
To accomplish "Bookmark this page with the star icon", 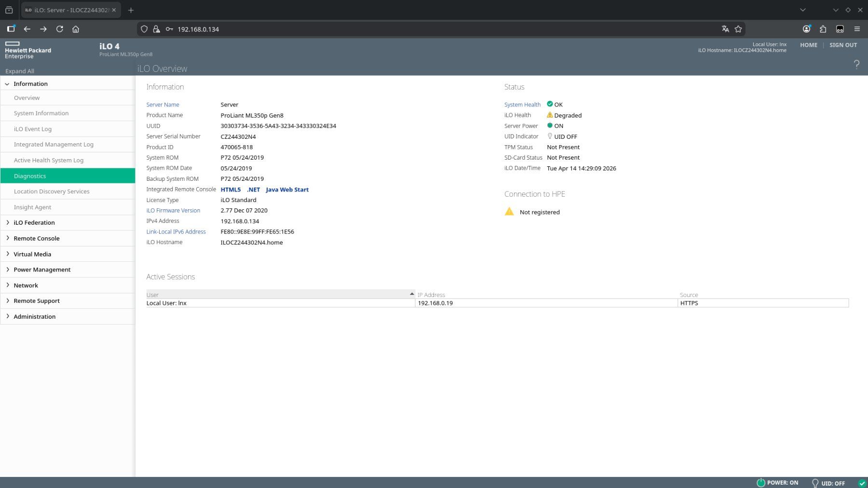I will click(738, 29).
